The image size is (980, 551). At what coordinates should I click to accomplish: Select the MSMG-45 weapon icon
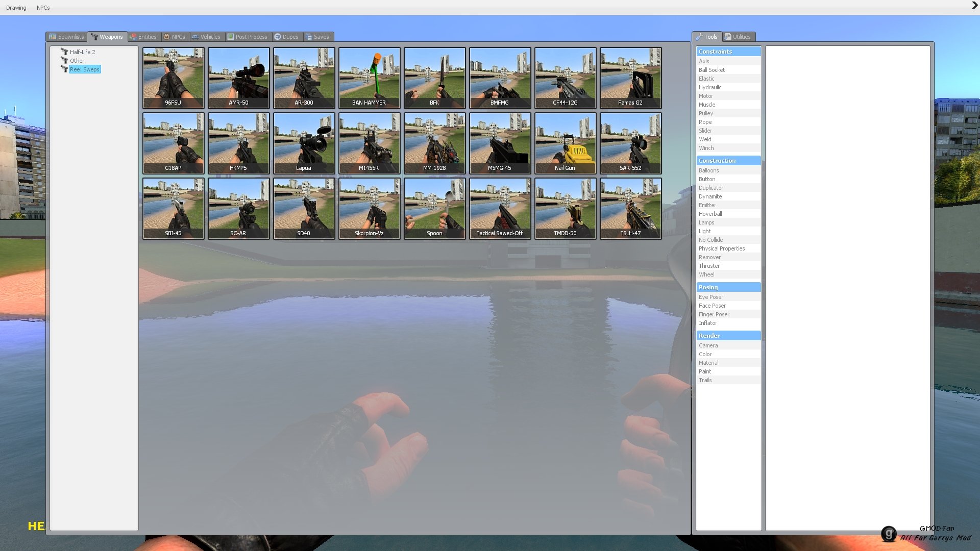pyautogui.click(x=500, y=143)
